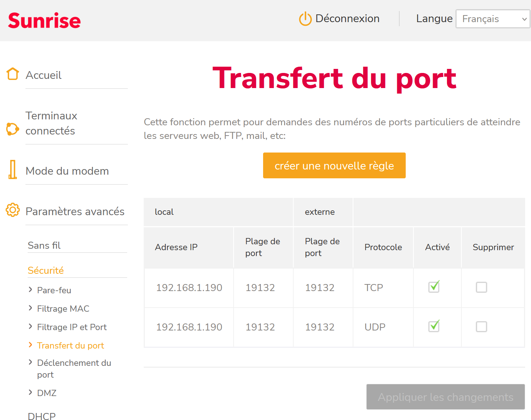Screen dimensions: 531x420
Task: Click the home icon next to Accueil
Action: 13,74
